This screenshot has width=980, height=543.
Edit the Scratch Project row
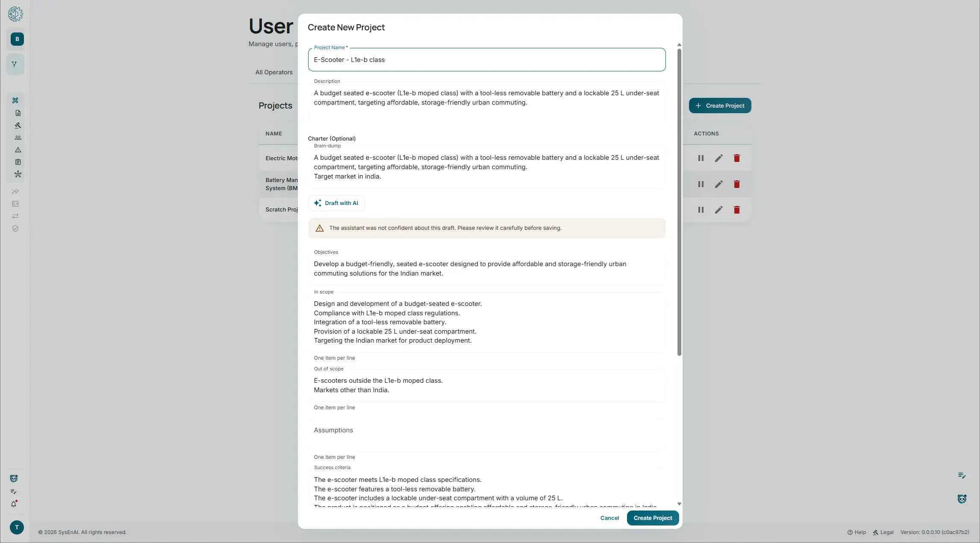point(719,210)
